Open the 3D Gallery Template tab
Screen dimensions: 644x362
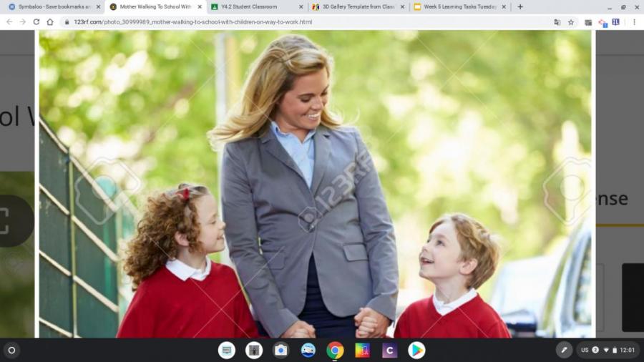(x=354, y=7)
